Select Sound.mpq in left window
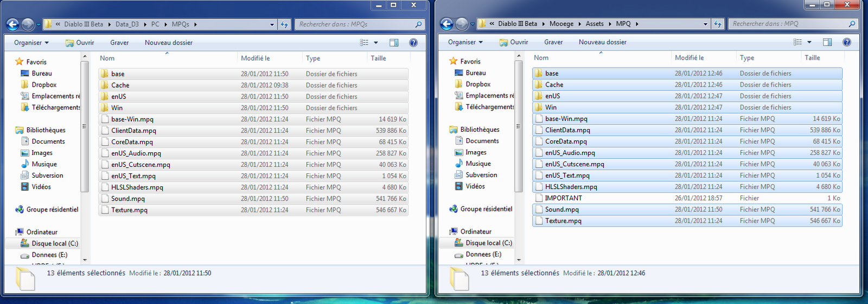868x304 pixels. 253,199
